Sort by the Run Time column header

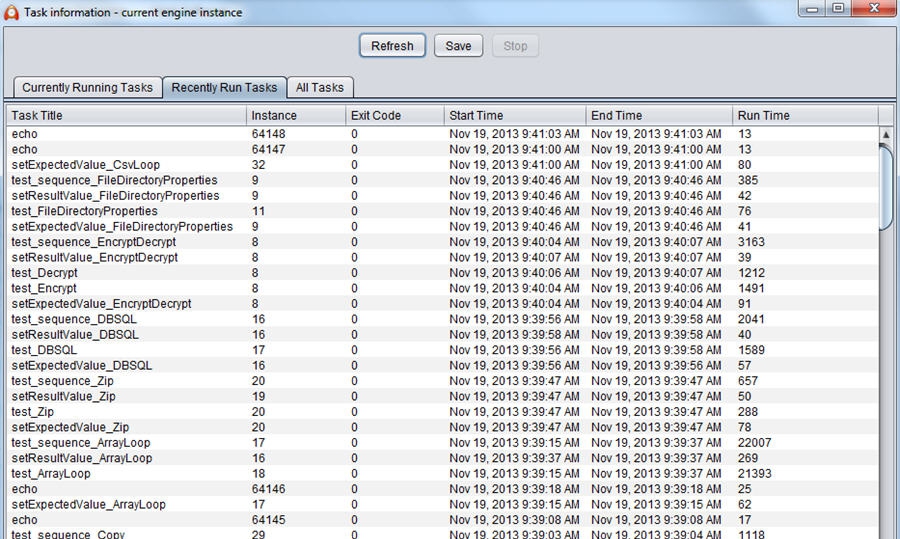pos(804,116)
